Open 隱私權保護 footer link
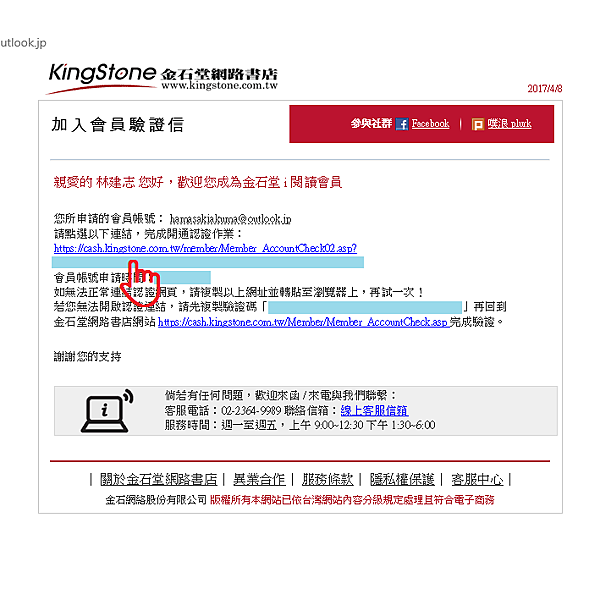This screenshot has width=600, height=600. tap(402, 479)
